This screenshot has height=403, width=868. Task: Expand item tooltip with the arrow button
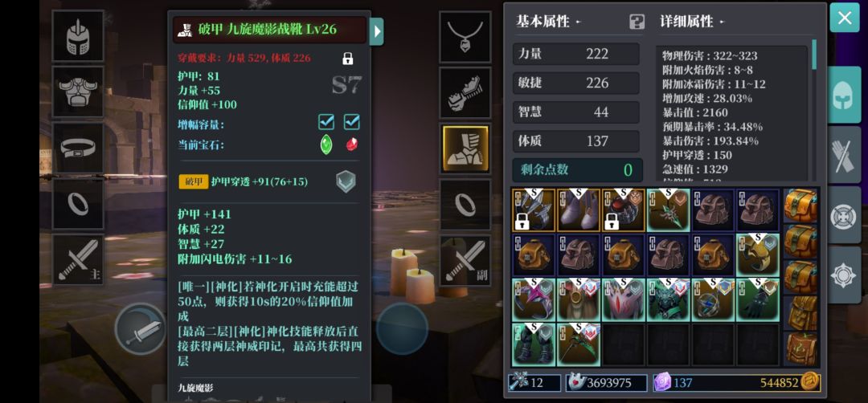(x=376, y=31)
